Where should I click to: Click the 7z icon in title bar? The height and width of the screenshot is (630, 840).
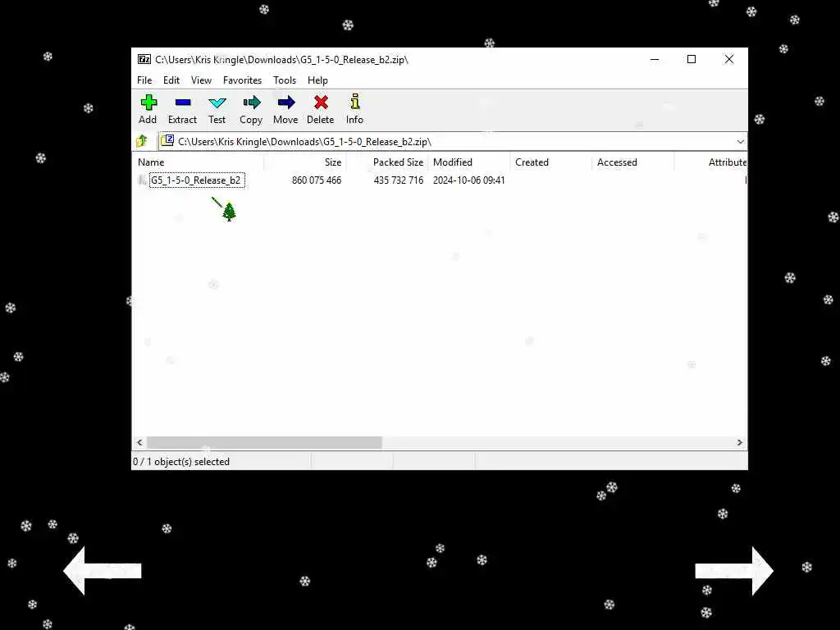coord(144,59)
